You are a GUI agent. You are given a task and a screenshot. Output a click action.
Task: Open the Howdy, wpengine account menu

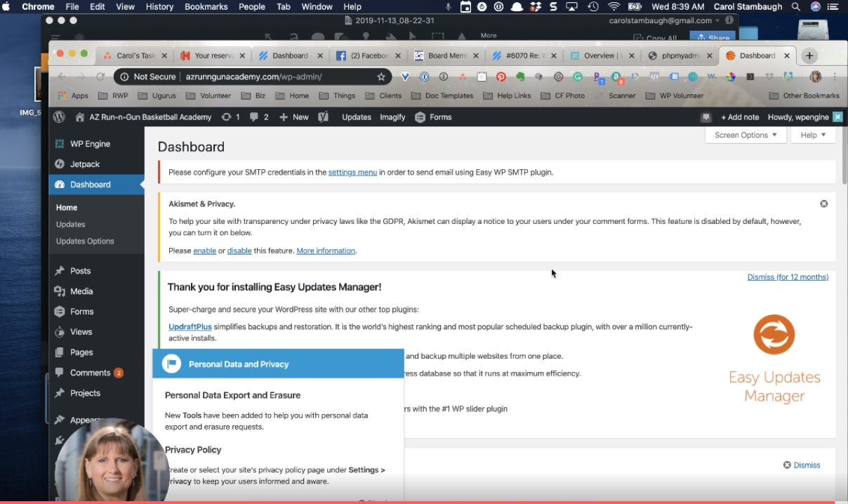[x=805, y=117]
